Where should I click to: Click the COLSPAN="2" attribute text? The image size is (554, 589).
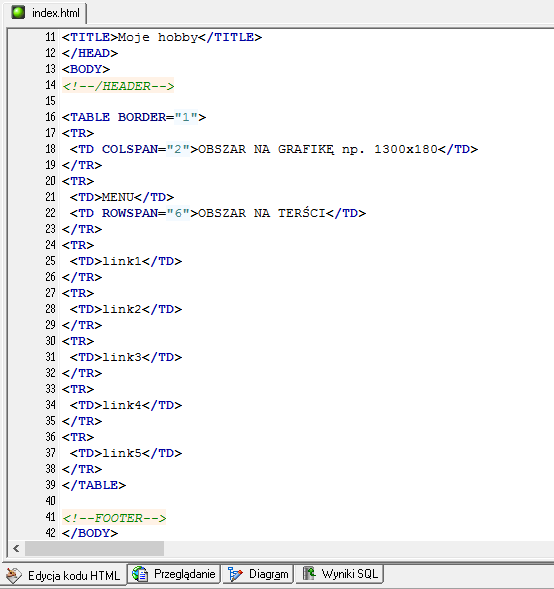pyautogui.click(x=145, y=149)
